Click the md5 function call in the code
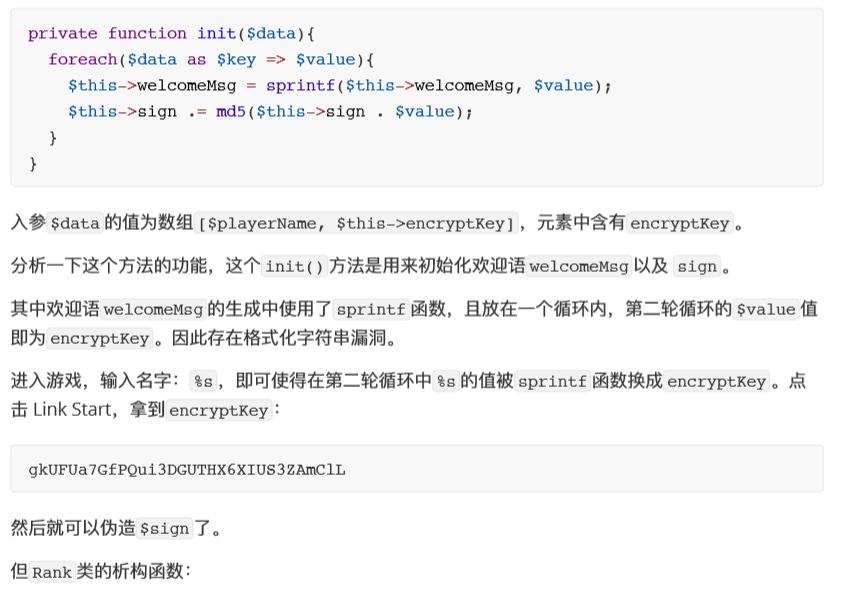Screen dimensions: 842x603 (x=230, y=112)
